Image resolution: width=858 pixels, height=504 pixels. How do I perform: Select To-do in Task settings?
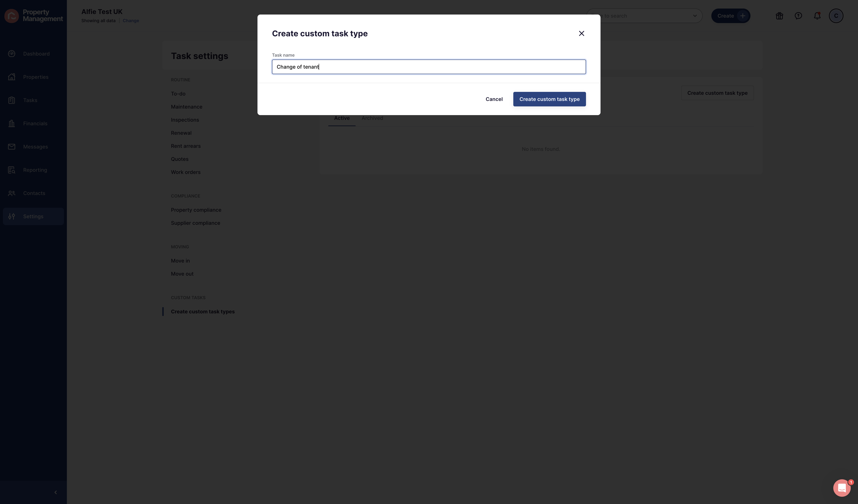(x=178, y=94)
